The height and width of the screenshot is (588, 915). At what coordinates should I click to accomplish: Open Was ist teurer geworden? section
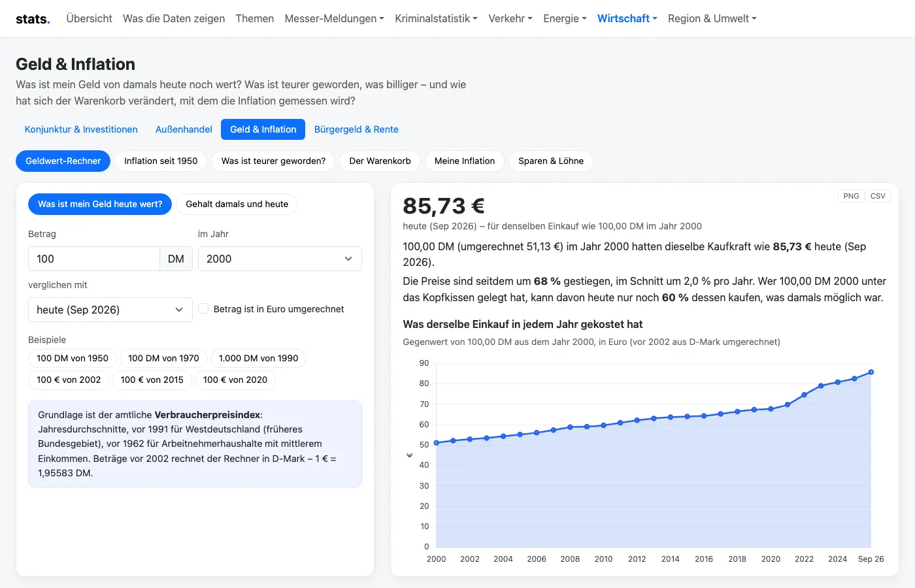273,161
